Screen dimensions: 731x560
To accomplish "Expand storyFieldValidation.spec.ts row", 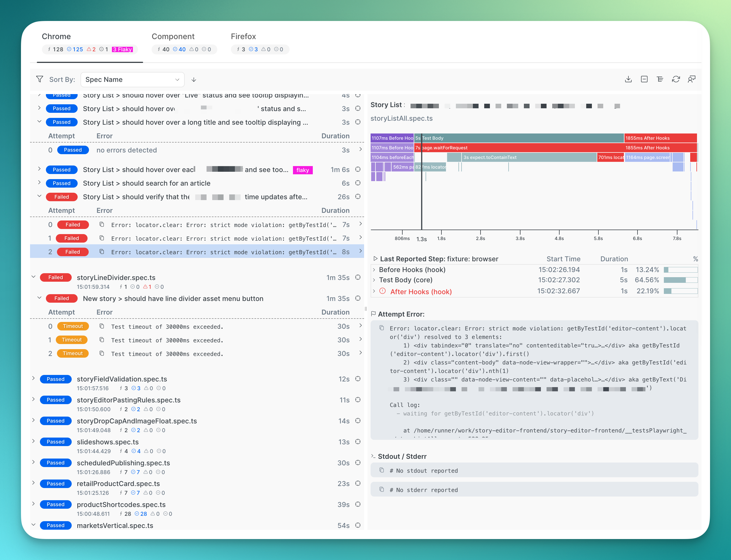I will pyautogui.click(x=34, y=378).
